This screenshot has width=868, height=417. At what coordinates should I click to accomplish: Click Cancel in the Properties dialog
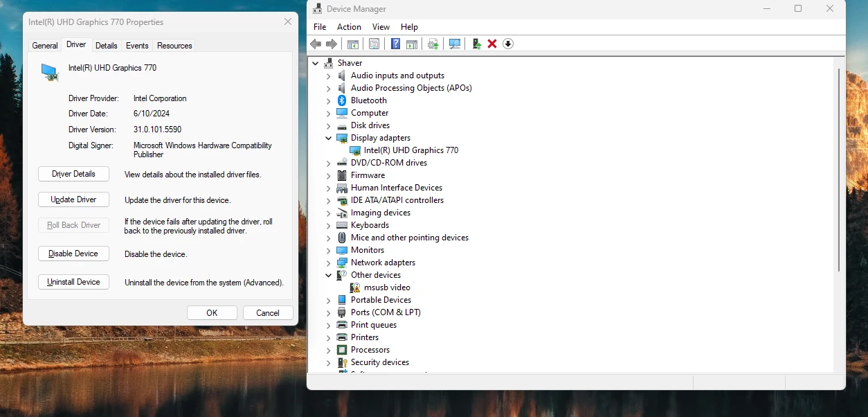[268, 313]
